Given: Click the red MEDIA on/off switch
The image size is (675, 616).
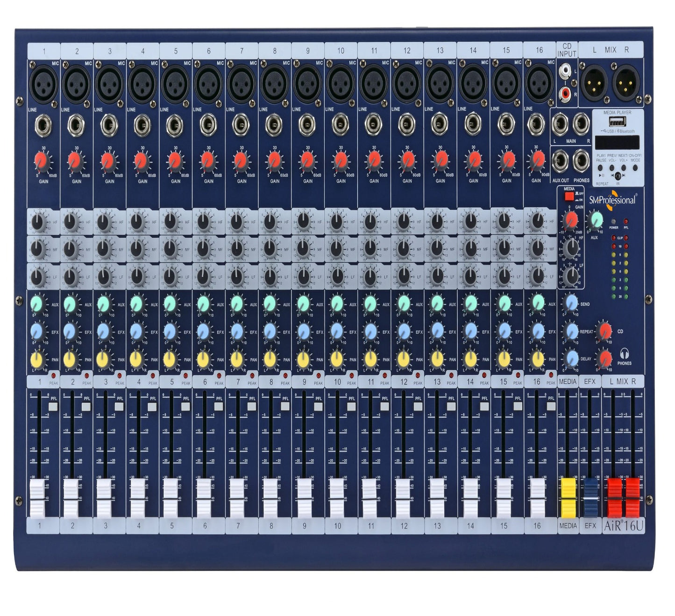Looking at the screenshot, I should click(569, 196).
